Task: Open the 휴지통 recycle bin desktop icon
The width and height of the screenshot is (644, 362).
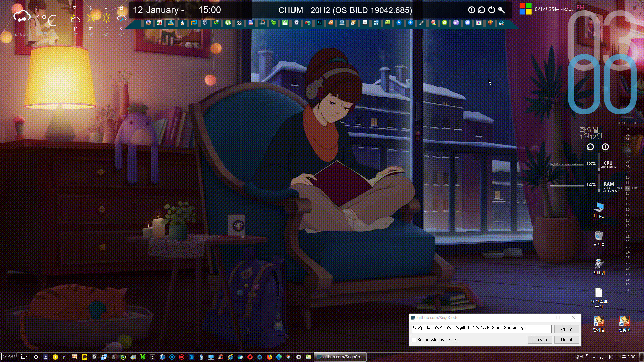Action: 599,238
